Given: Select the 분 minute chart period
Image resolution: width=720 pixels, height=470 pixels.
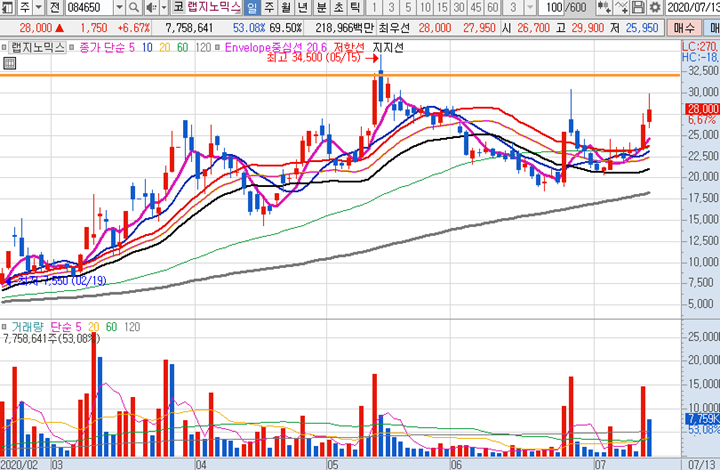Looking at the screenshot, I should (321, 7).
